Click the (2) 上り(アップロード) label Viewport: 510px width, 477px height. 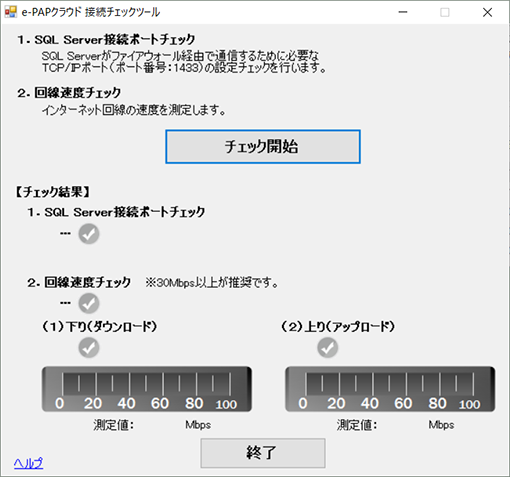click(x=338, y=327)
